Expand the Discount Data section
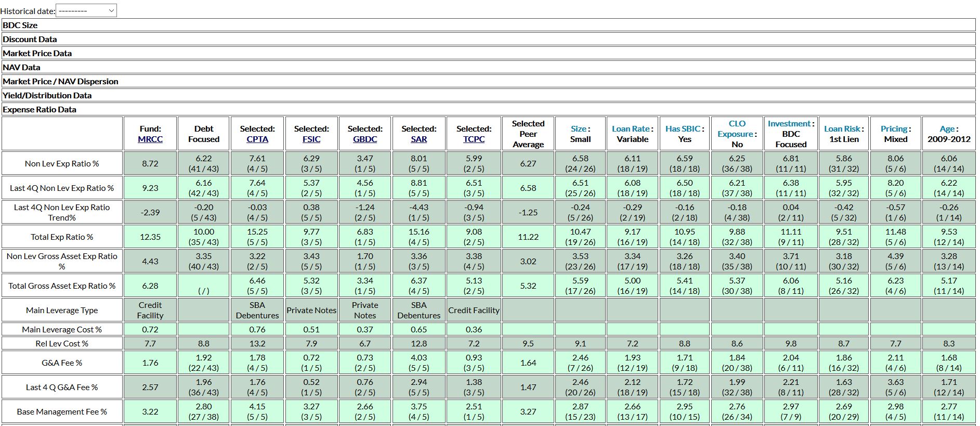 tap(30, 39)
